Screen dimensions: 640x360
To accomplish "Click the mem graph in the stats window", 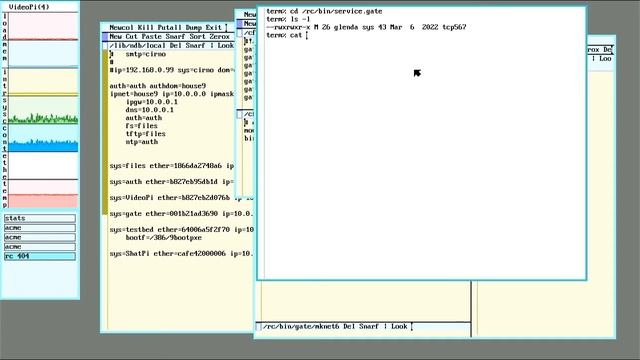I will [x=43, y=54].
